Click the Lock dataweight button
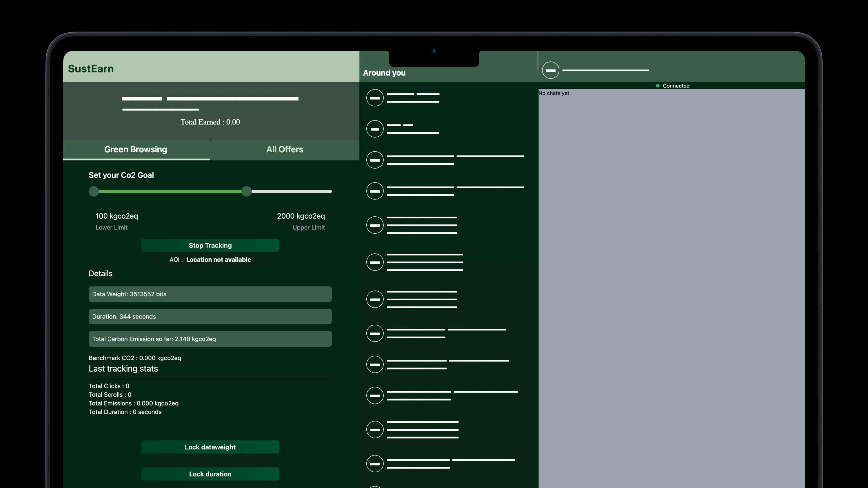This screenshot has width=868, height=488. pyautogui.click(x=210, y=447)
